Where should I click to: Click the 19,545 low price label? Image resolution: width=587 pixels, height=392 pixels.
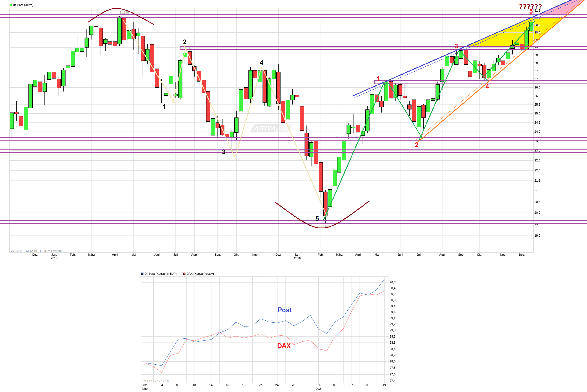click(x=325, y=226)
